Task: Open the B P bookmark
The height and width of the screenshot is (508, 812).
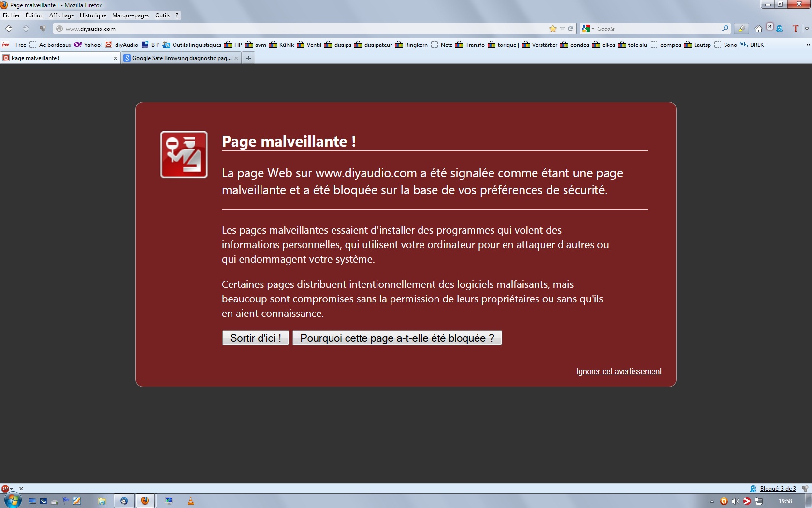Action: 150,45
